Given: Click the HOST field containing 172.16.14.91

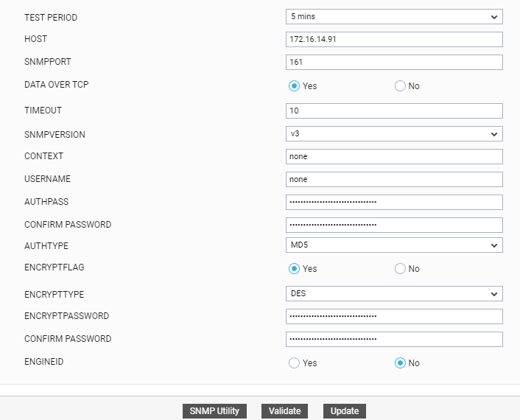Looking at the screenshot, I should [394, 40].
